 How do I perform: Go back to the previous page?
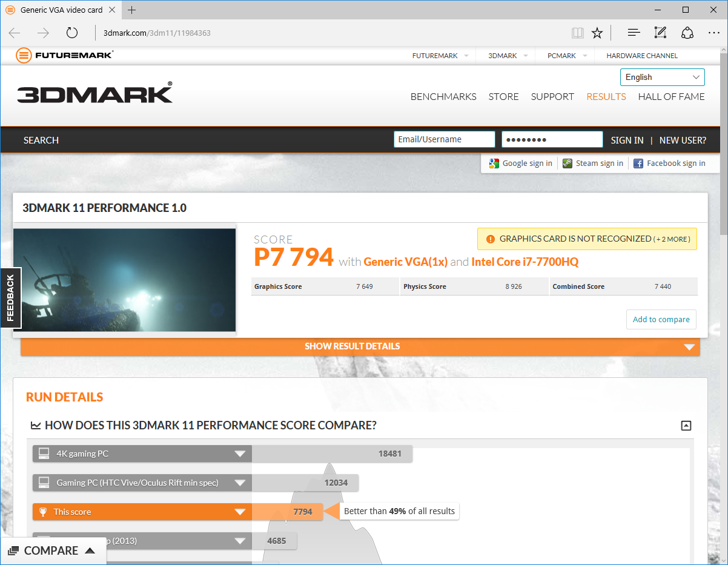click(x=15, y=33)
